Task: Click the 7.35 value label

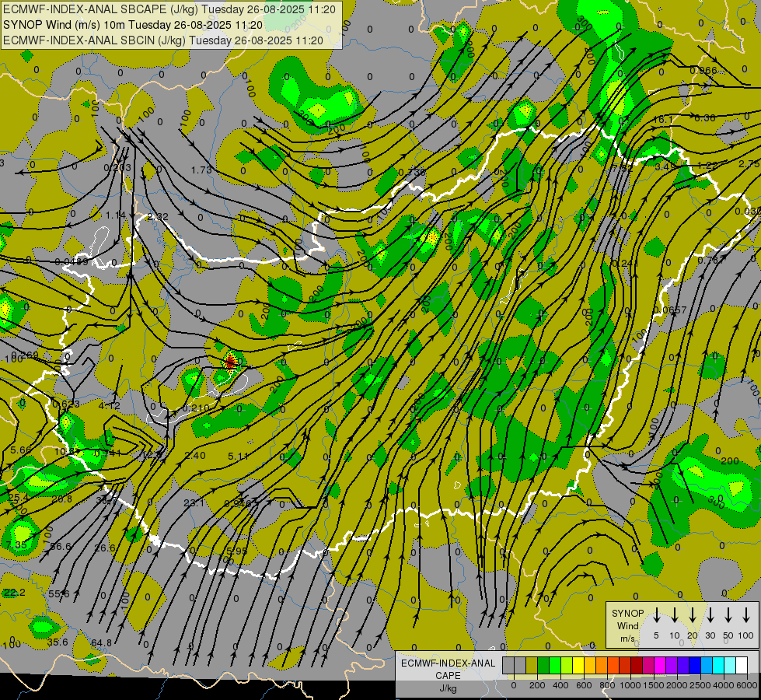Action: tap(17, 544)
